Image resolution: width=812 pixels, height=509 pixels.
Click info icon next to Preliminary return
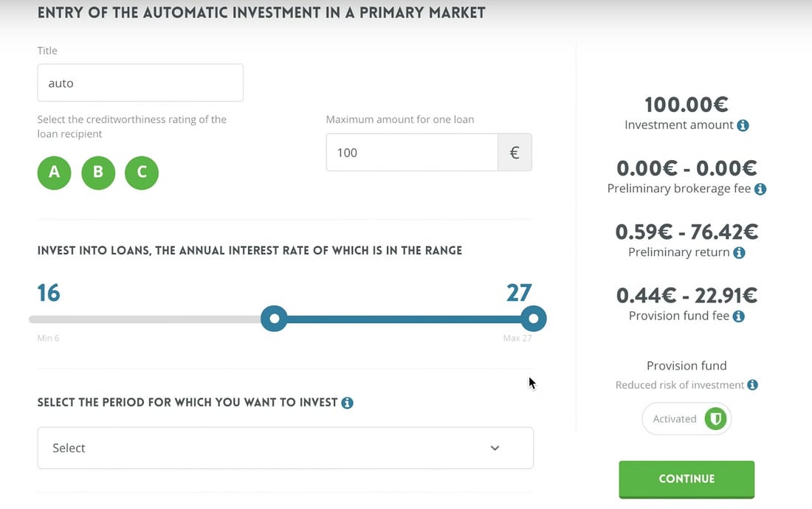point(739,252)
